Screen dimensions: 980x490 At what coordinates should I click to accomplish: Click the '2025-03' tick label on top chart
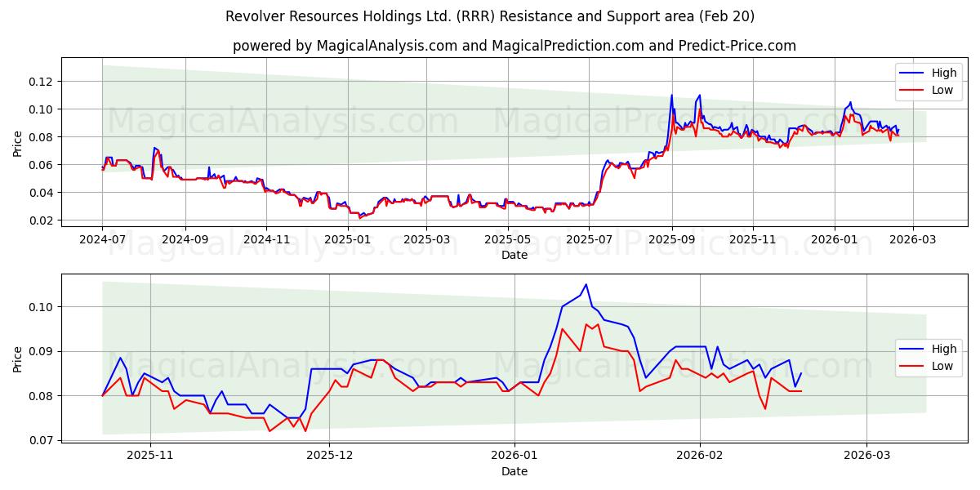pyautogui.click(x=427, y=240)
